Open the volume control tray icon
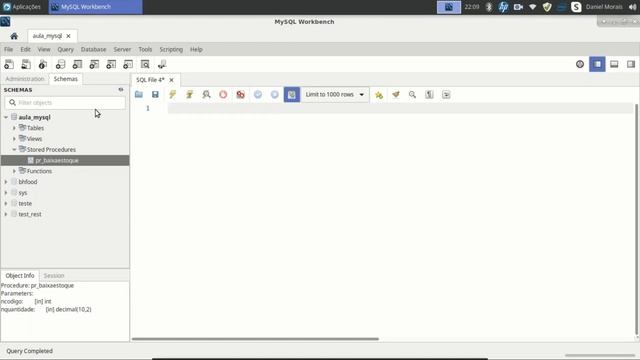 click(632, 7)
